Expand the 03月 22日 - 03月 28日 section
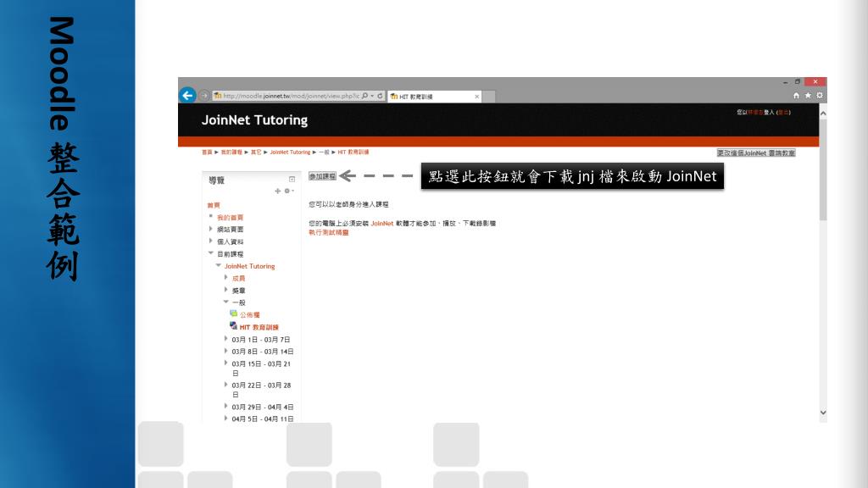868x488 pixels. (x=225, y=384)
